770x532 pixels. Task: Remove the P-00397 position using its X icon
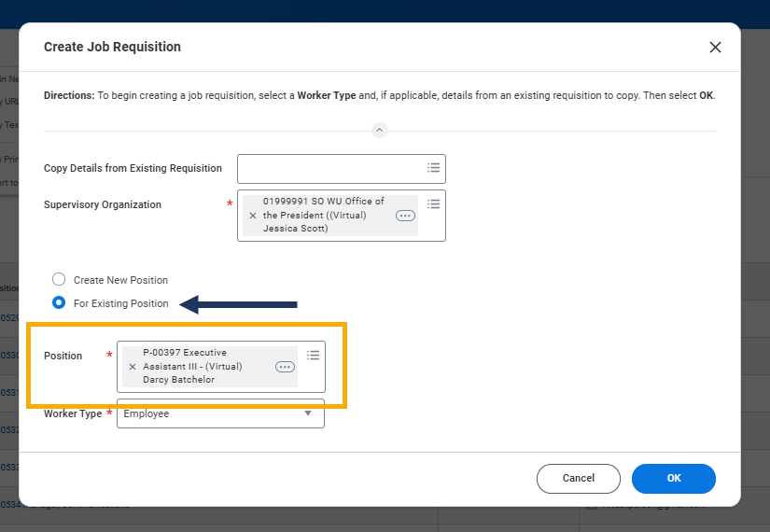(x=133, y=367)
